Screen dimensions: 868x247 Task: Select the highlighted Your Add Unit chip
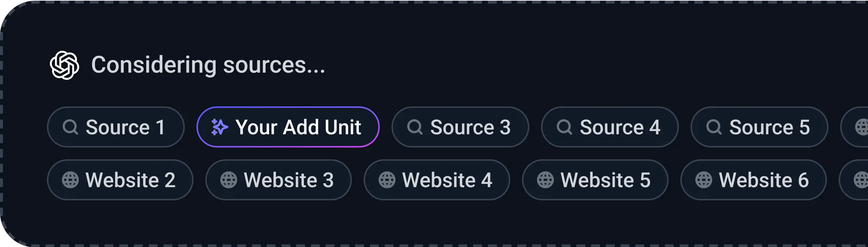(x=288, y=127)
